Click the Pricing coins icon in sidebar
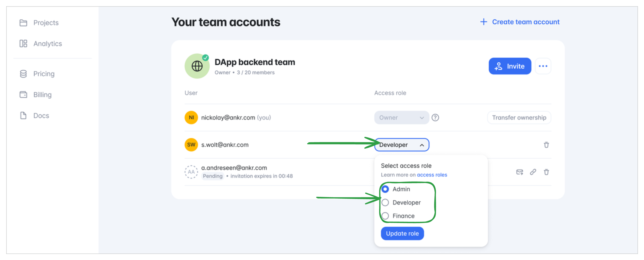 [x=23, y=74]
